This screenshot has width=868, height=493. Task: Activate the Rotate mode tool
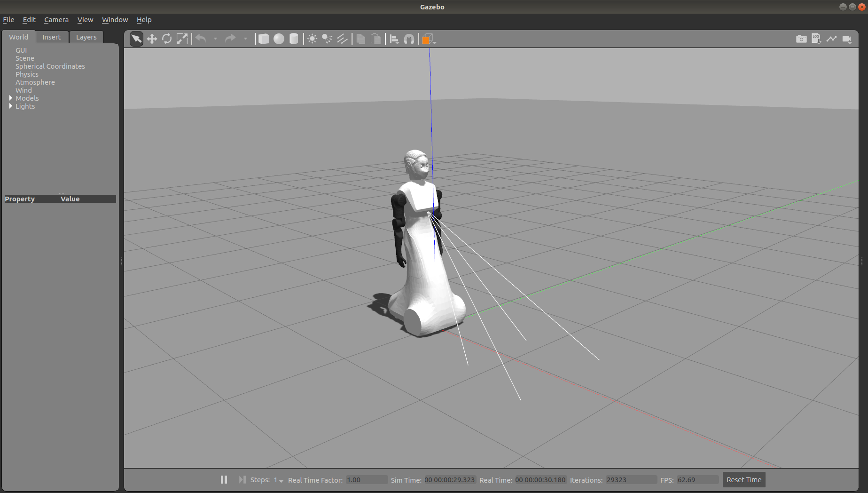(x=167, y=39)
